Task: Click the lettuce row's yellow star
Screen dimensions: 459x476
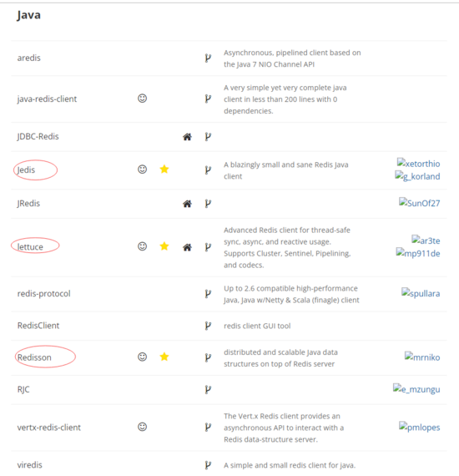Action: (x=164, y=246)
